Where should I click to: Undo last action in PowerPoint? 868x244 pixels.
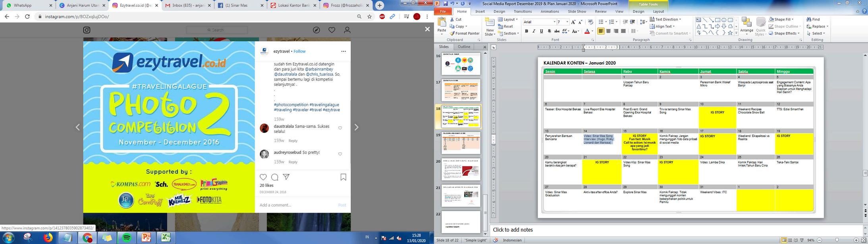click(451, 4)
